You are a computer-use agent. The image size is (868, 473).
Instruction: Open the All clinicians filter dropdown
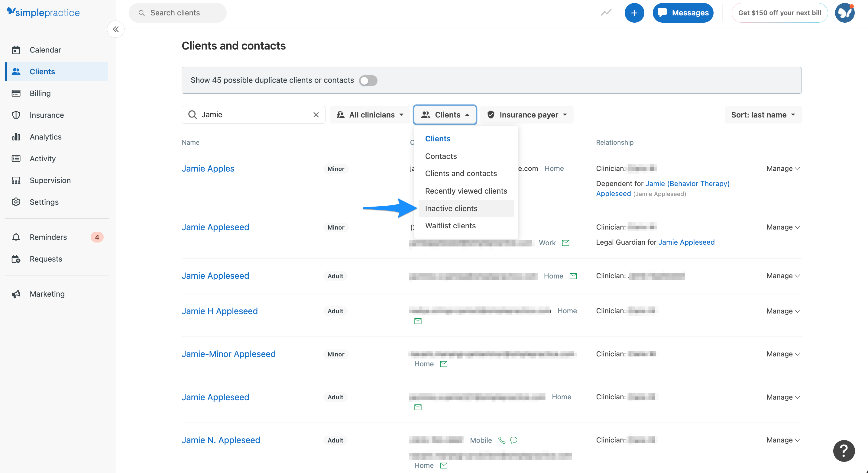click(370, 115)
